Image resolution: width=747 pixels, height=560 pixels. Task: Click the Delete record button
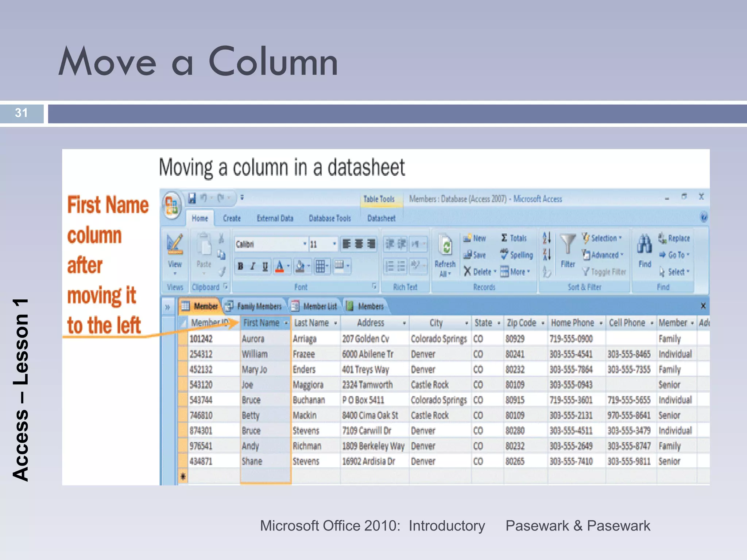tap(480, 272)
